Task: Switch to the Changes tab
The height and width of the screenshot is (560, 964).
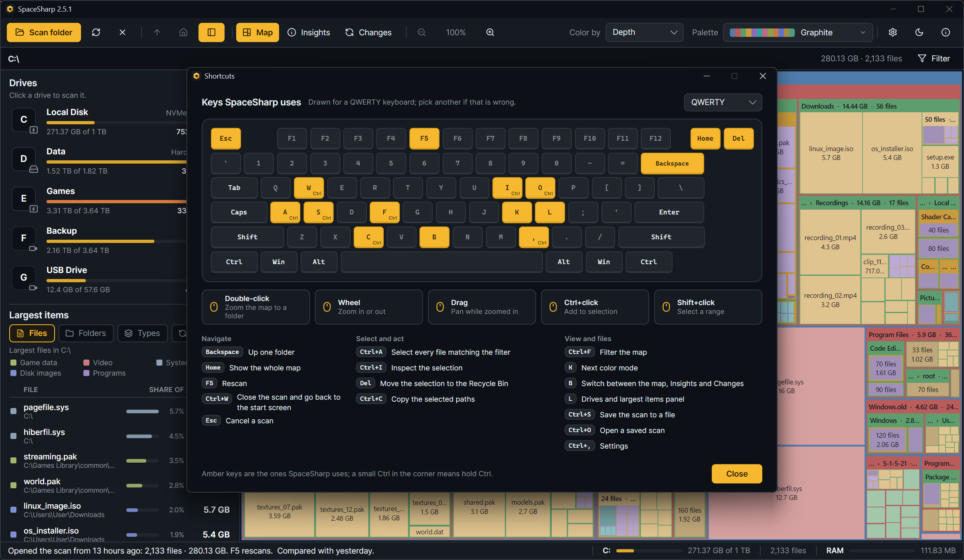Action: point(369,32)
